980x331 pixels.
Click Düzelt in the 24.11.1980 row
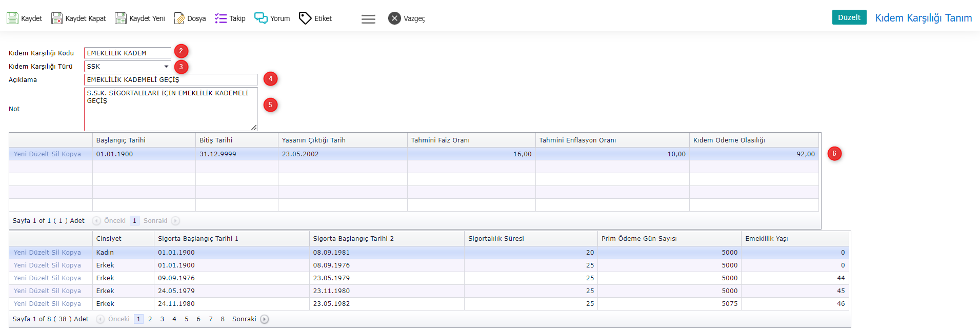[39, 303]
